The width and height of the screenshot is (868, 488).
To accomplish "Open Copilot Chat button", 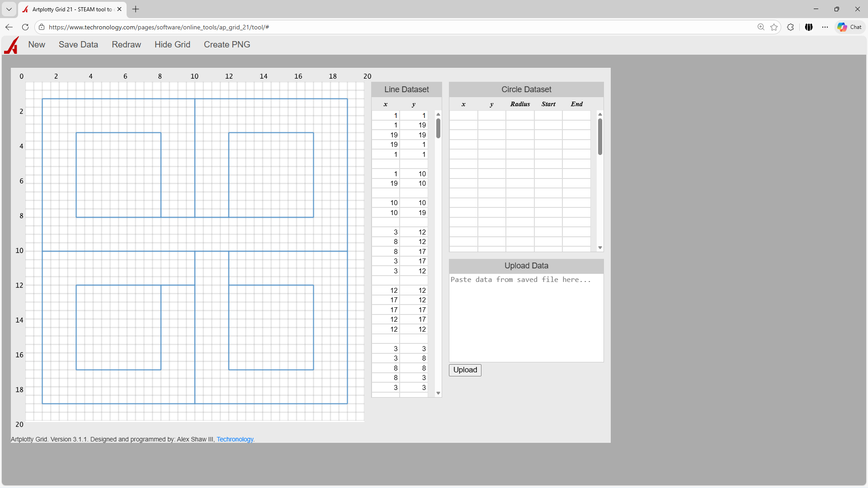I will (x=849, y=27).
